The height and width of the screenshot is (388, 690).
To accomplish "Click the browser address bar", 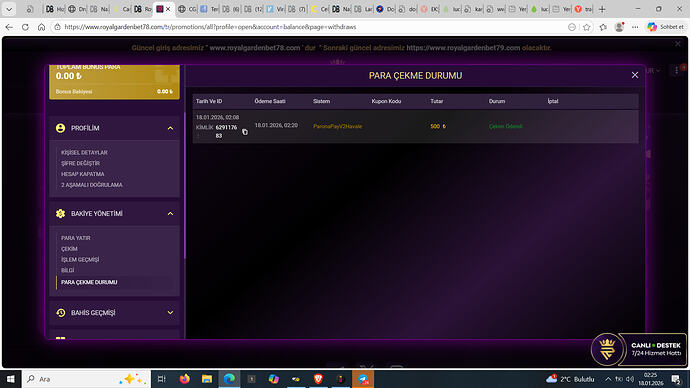I will [x=308, y=27].
